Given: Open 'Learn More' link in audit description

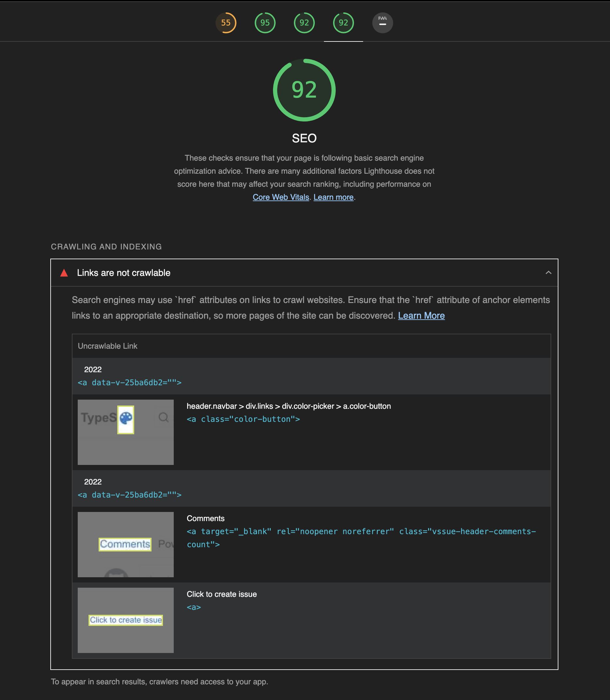Looking at the screenshot, I should [x=421, y=315].
